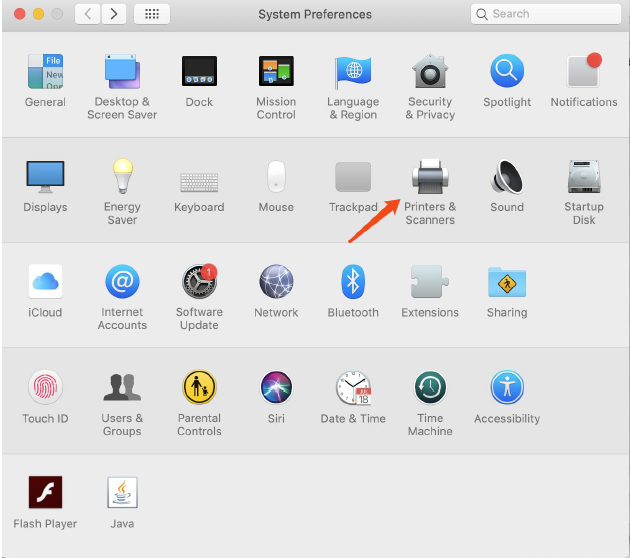Go back with the left chevron button

88,14
